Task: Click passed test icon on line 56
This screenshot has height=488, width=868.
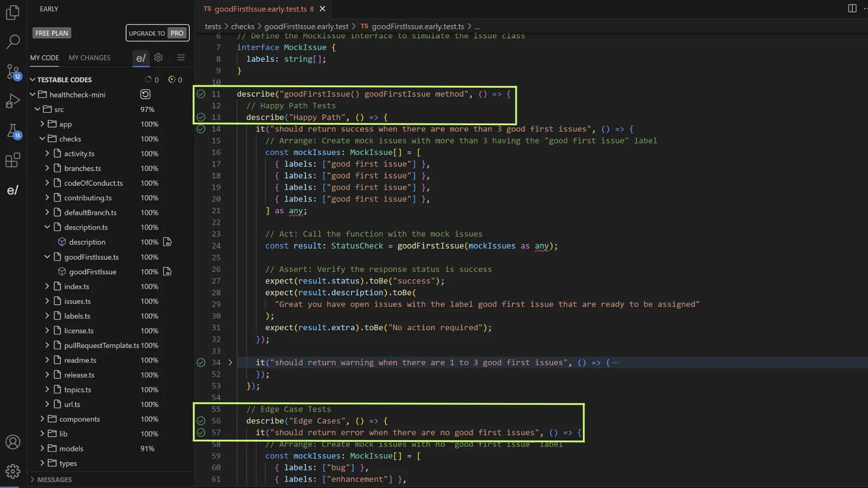Action: tap(201, 421)
